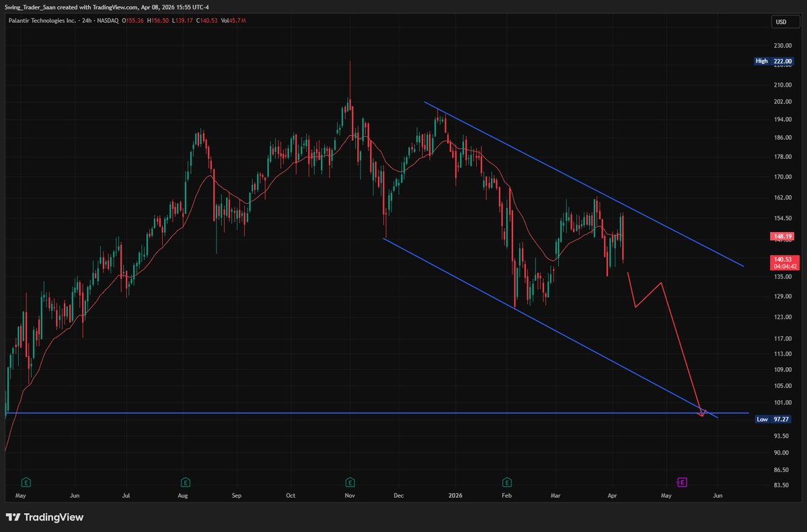Click the Oct label on time axis
The image size is (807, 532).
(291, 496)
